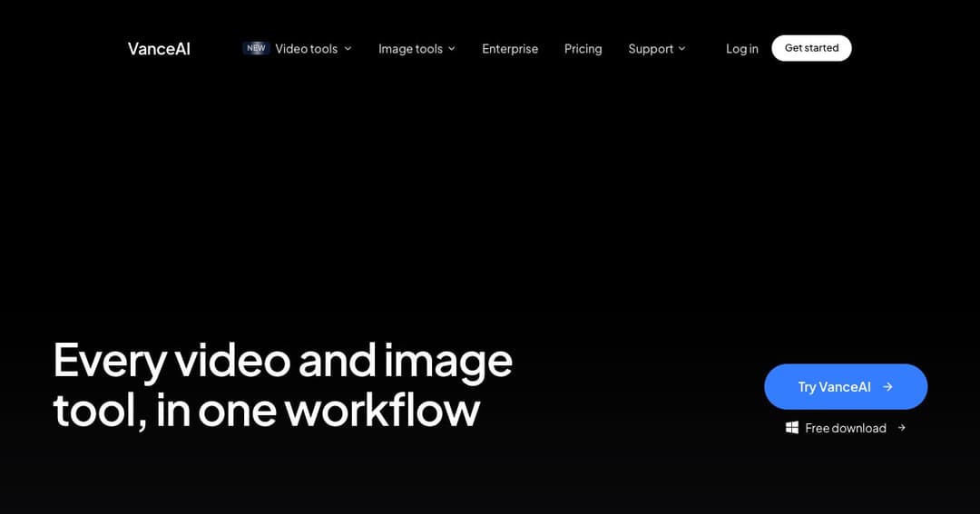Click the arrow in Try VanceAI button
Image resolution: width=980 pixels, height=514 pixels.
887,387
